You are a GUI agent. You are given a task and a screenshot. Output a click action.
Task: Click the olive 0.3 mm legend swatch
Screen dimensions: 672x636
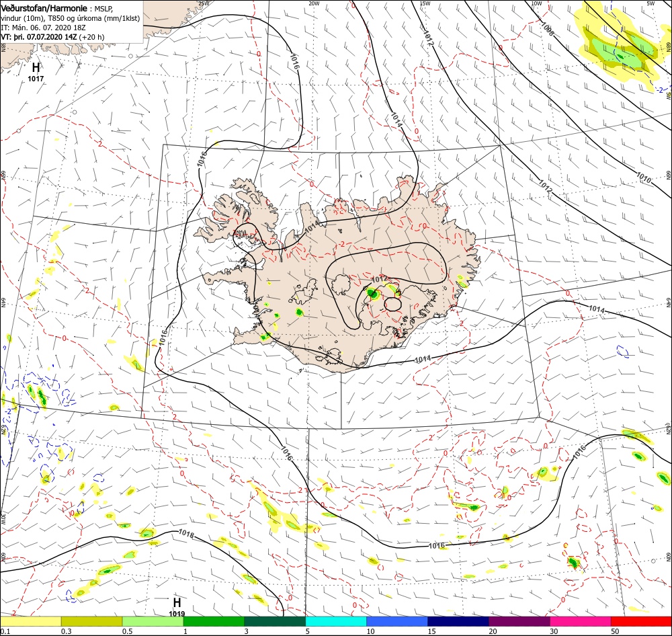click(x=91, y=621)
